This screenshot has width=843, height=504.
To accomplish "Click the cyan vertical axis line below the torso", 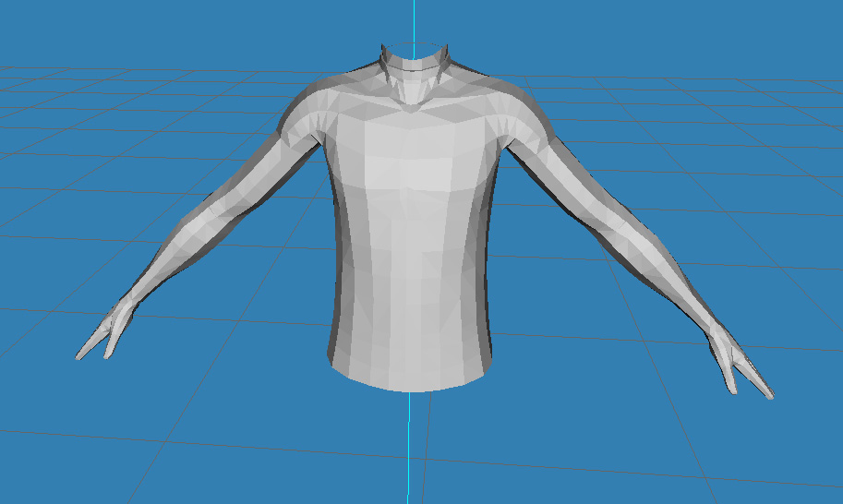I will pyautogui.click(x=409, y=448).
